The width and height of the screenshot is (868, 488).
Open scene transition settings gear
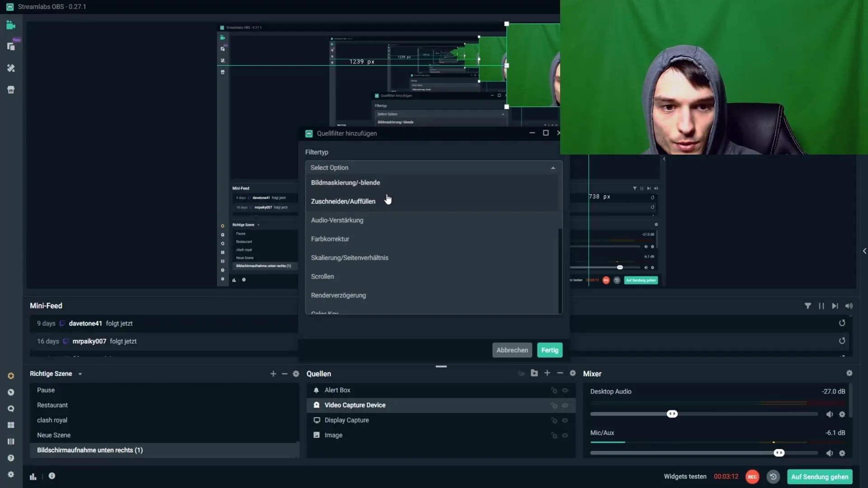click(296, 374)
